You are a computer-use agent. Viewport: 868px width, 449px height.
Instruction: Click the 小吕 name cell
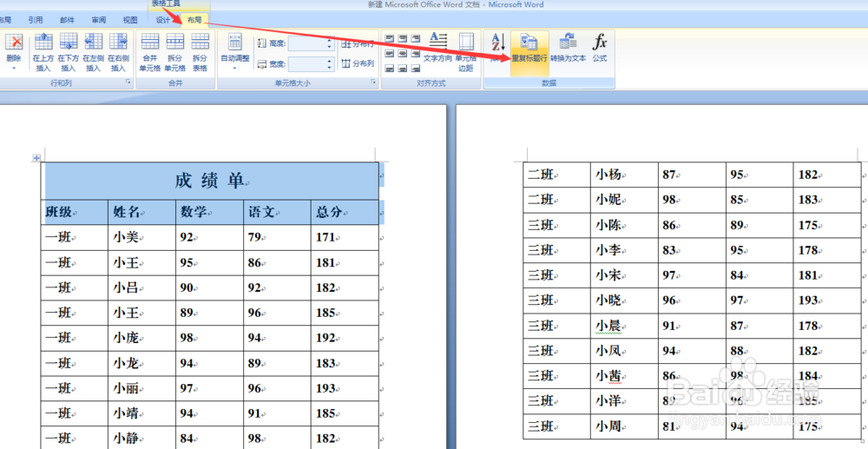(x=141, y=287)
